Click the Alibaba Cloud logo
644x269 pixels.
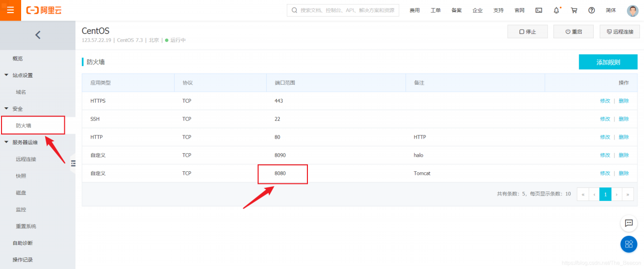pos(44,10)
